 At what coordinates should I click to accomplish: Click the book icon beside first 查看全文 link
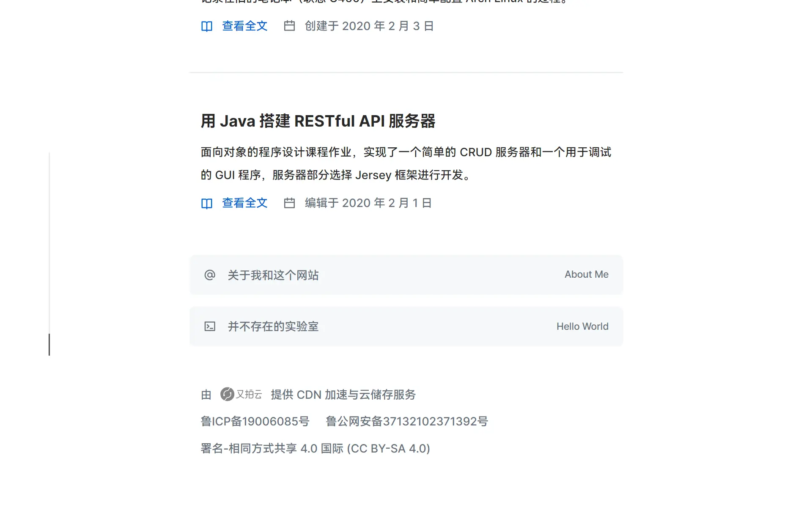pyautogui.click(x=207, y=26)
